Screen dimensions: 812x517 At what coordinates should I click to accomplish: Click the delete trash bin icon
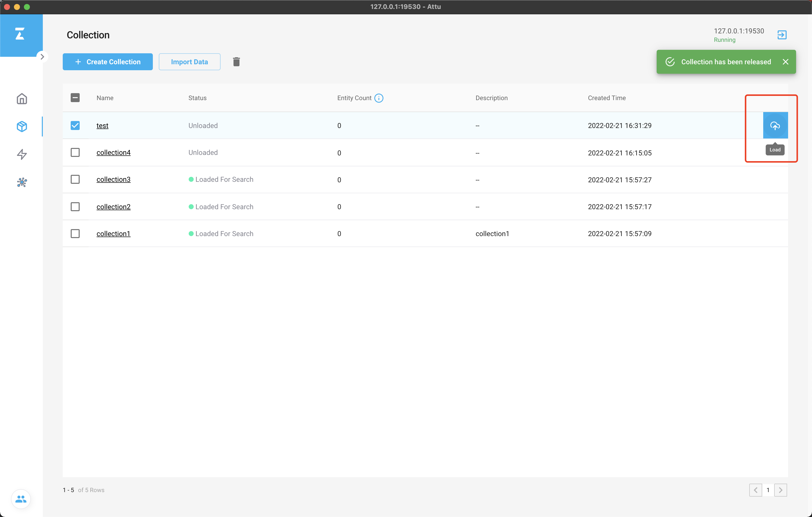coord(236,62)
